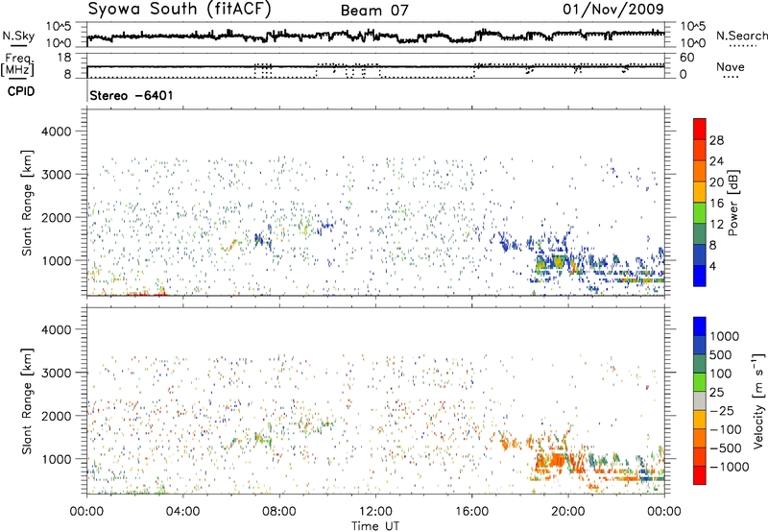Click the '04:00' time tick label
768x532 pixels.
coord(182,512)
